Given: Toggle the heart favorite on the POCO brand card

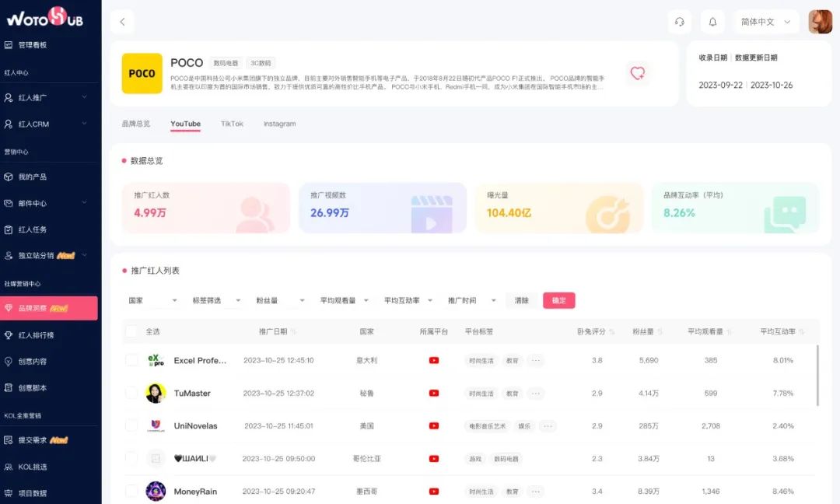Looking at the screenshot, I should pyautogui.click(x=638, y=72).
